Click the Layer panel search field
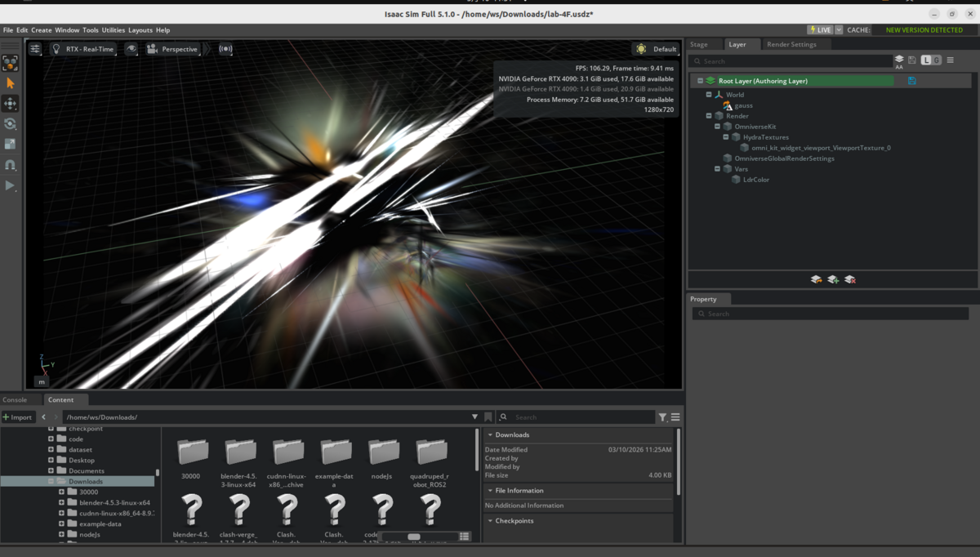The width and height of the screenshot is (980, 557). (x=790, y=60)
